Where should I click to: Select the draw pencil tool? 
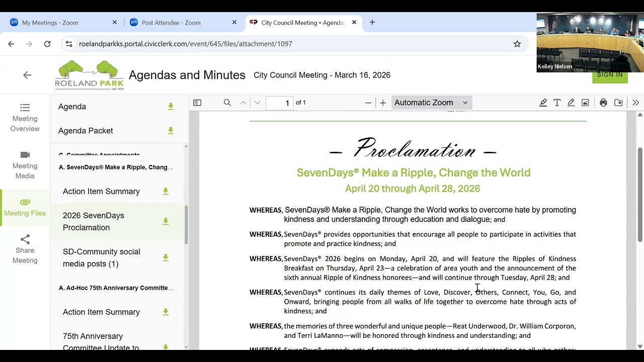571,103
